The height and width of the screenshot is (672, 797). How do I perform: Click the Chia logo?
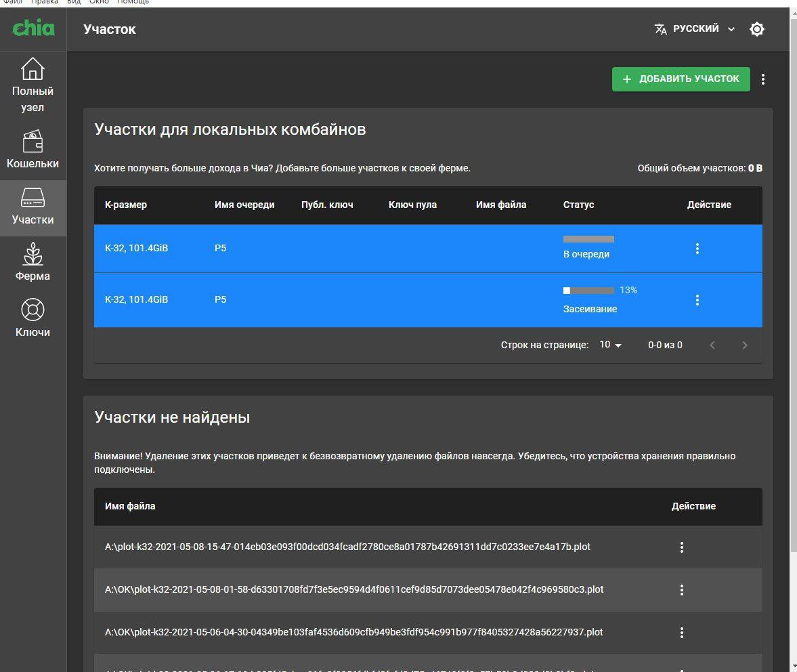pos(33,28)
